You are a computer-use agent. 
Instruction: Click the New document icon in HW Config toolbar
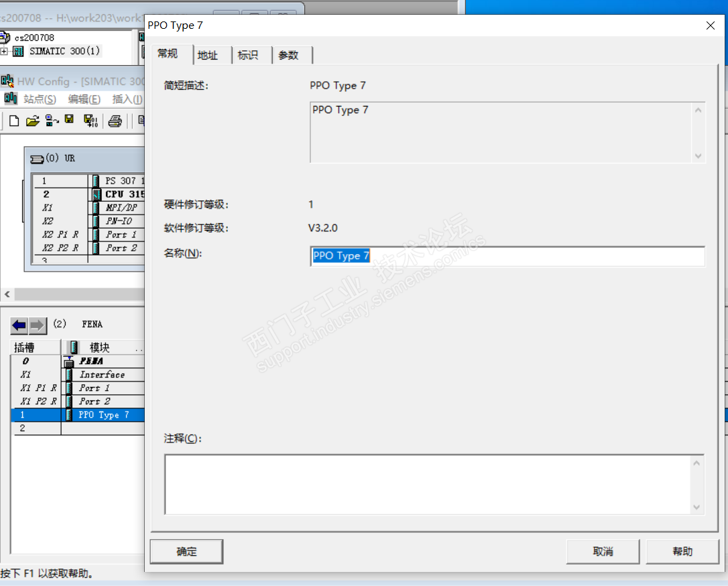coord(14,121)
